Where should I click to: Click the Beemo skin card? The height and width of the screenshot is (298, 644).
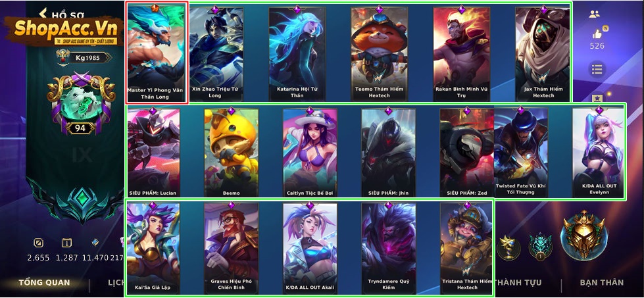pos(231,152)
